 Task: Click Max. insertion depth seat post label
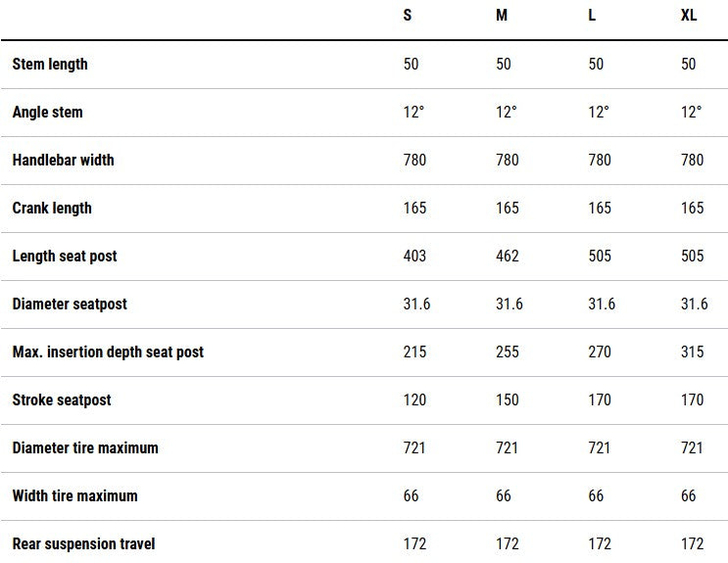pyautogui.click(x=108, y=352)
